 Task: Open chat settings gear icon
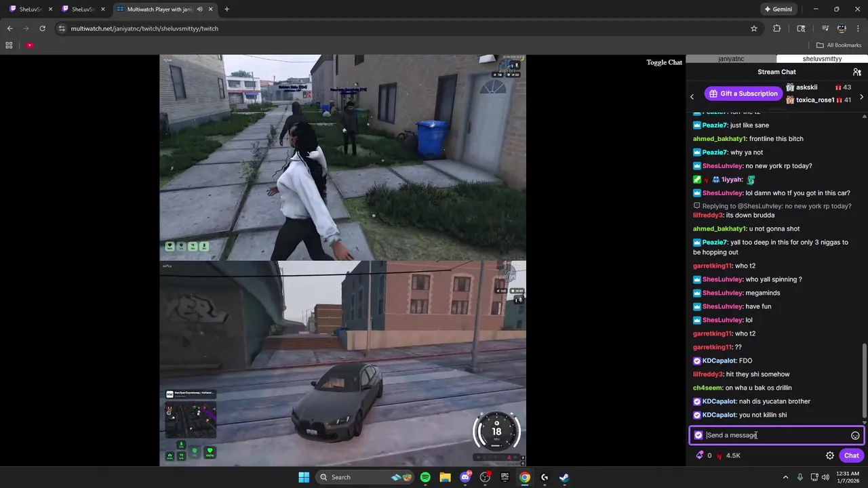point(829,455)
